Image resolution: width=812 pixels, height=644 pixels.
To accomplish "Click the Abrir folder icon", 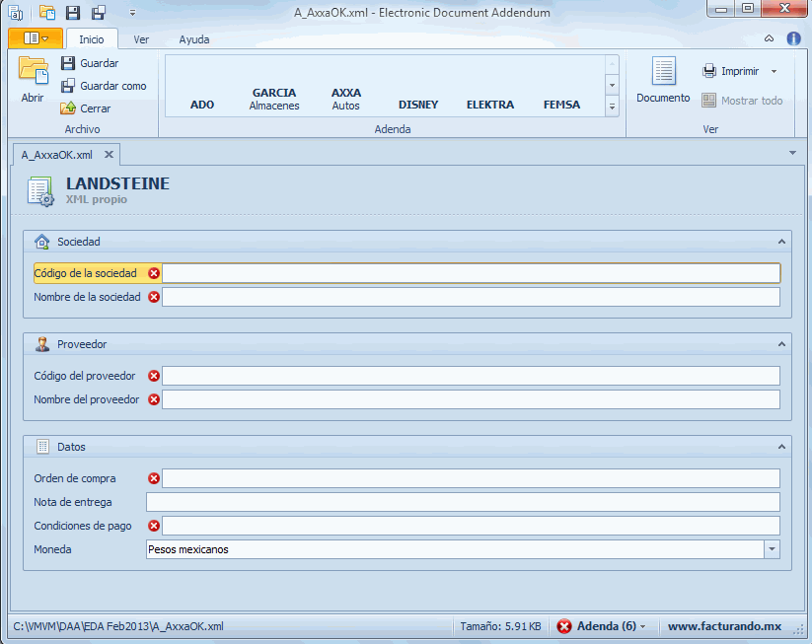I will 33,73.
